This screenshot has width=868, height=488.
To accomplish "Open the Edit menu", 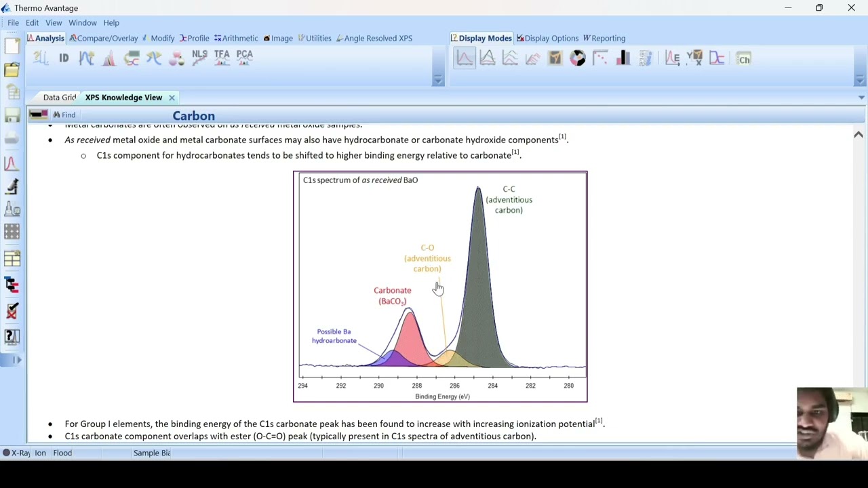I will pos(32,22).
